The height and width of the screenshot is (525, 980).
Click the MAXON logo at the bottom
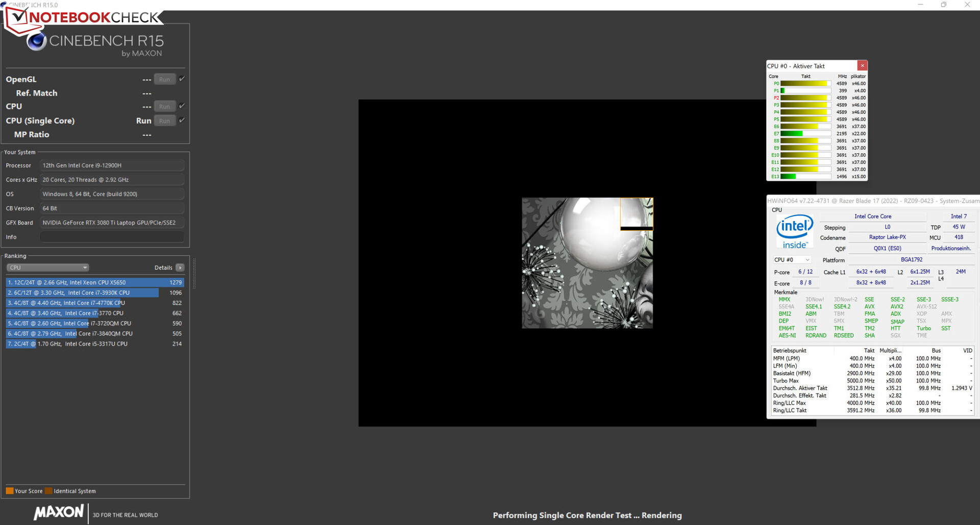tap(59, 512)
